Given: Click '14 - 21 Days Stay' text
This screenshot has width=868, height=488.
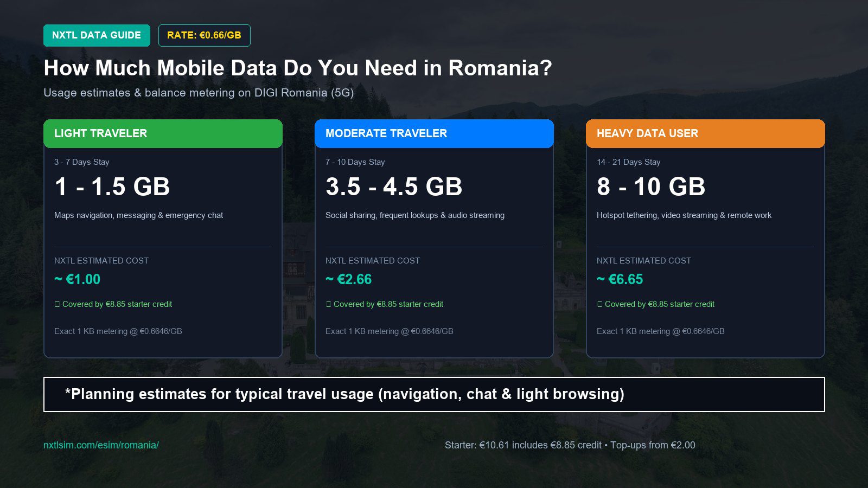Looking at the screenshot, I should [x=629, y=162].
